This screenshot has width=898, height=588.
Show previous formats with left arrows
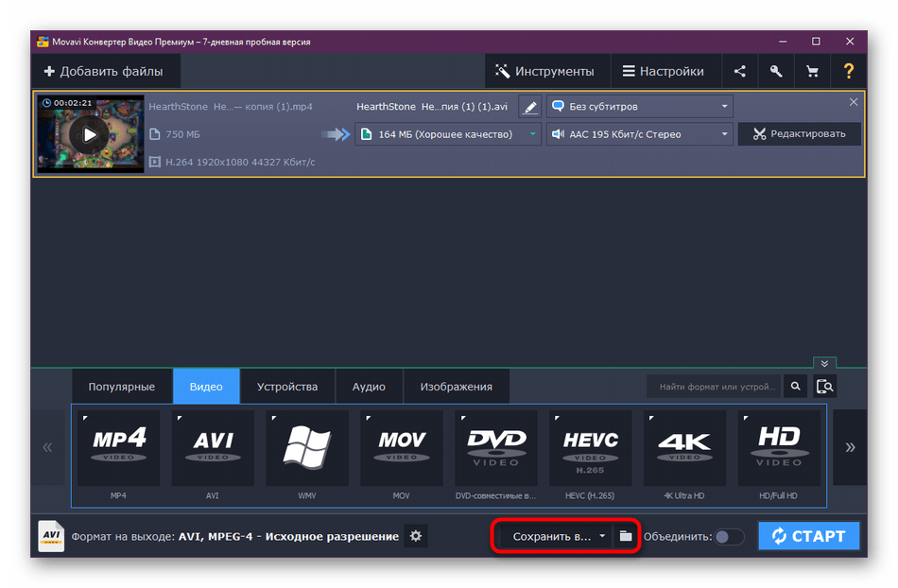pyautogui.click(x=47, y=447)
